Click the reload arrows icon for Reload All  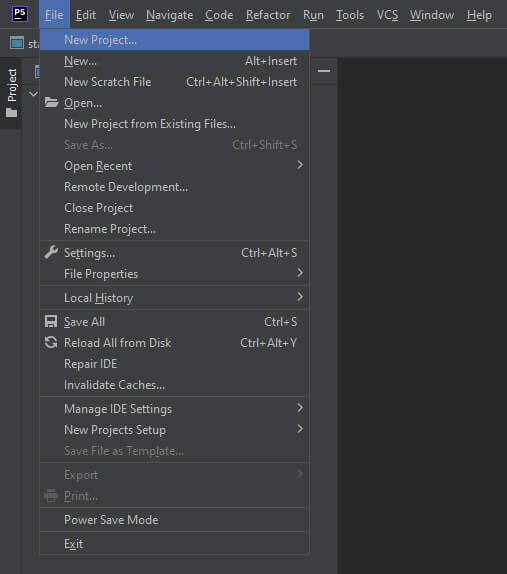click(x=51, y=343)
